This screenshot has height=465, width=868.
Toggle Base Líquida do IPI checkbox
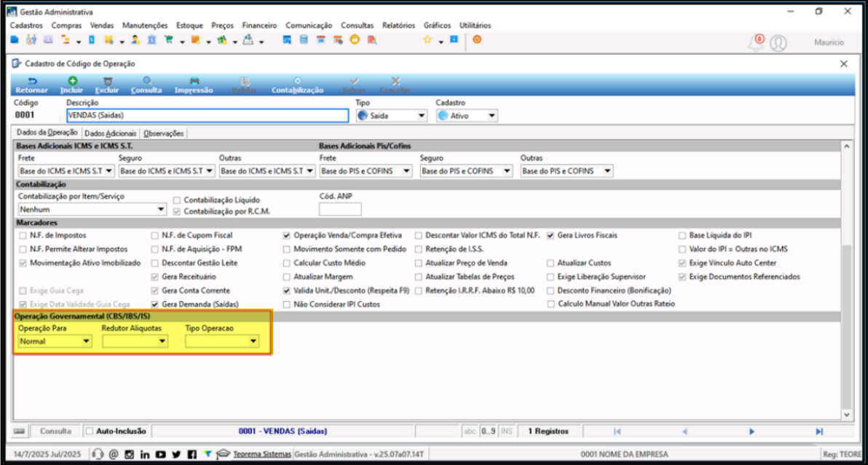pos(682,236)
